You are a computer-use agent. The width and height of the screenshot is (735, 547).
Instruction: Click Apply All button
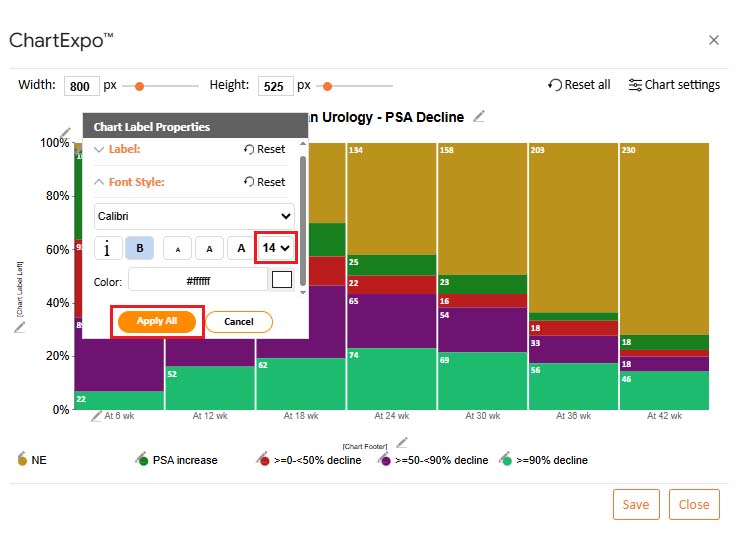(157, 321)
